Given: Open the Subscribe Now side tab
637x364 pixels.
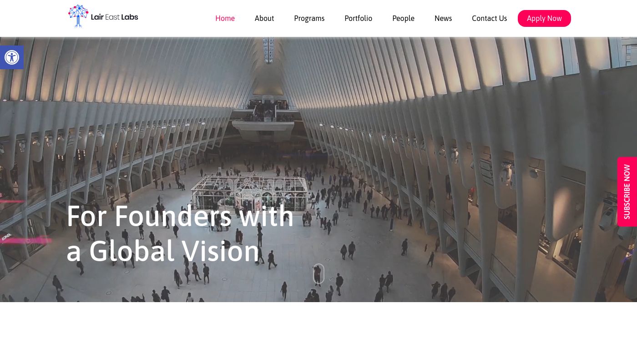Looking at the screenshot, I should coord(627,192).
